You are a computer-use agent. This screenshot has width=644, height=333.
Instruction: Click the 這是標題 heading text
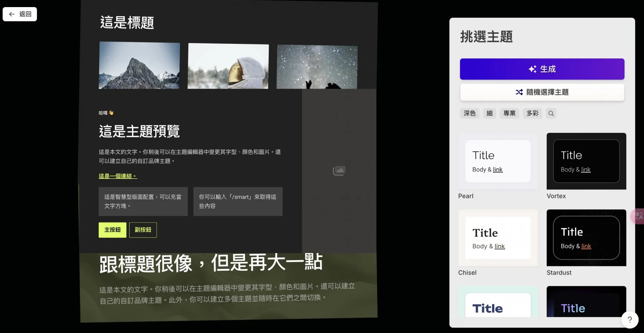pos(127,23)
